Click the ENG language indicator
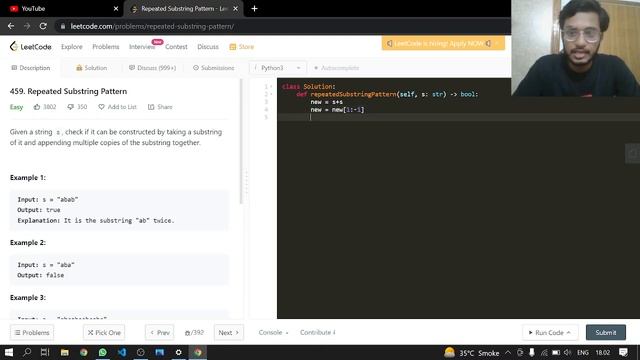 point(583,353)
